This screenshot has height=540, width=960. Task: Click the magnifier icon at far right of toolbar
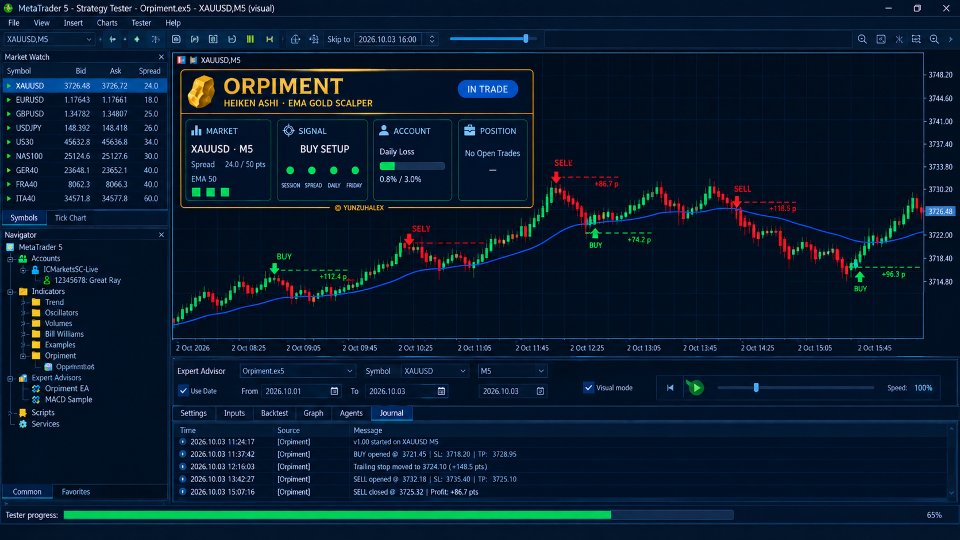(934, 39)
